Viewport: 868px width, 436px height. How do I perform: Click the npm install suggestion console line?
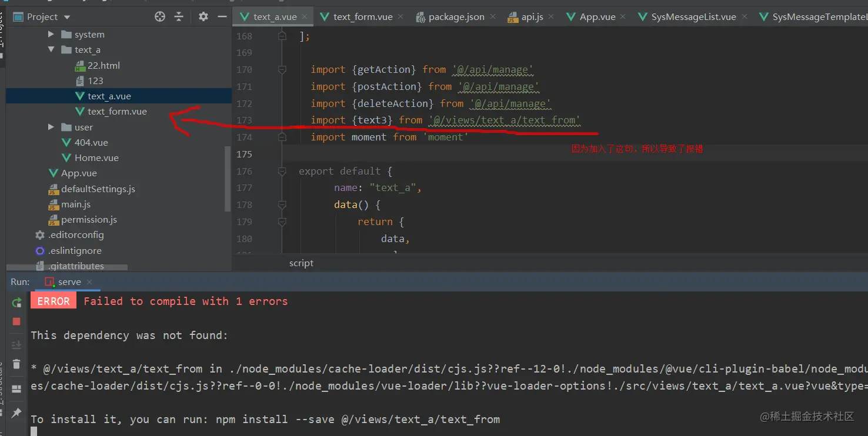pyautogui.click(x=265, y=419)
